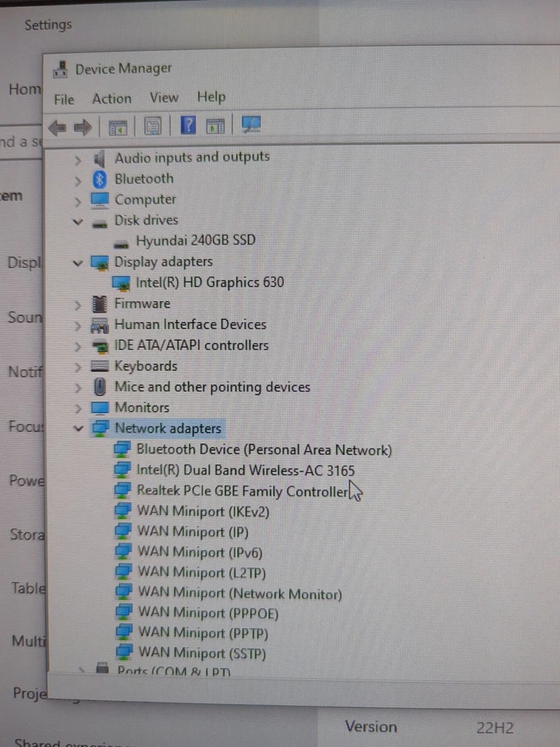
Task: Open the Action menu
Action: (112, 99)
